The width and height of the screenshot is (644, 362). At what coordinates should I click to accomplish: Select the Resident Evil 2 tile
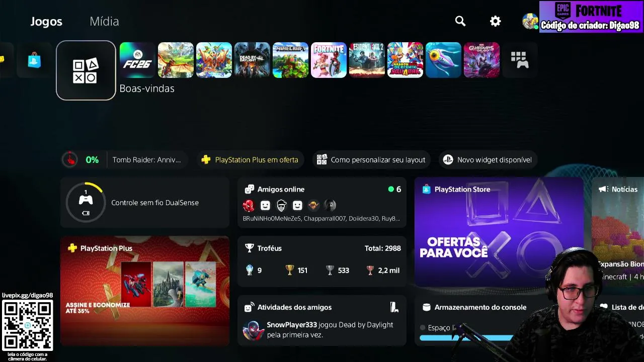[x=367, y=60]
